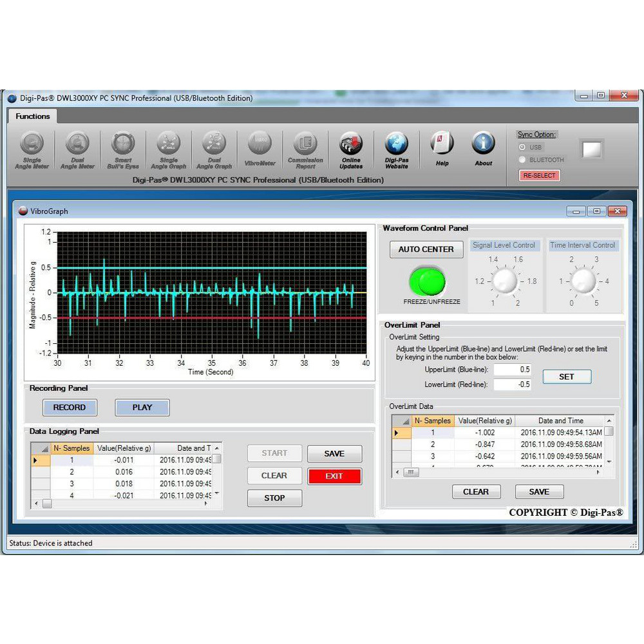Visit the Digi-Pas Website
The height and width of the screenshot is (644, 644).
tap(397, 148)
